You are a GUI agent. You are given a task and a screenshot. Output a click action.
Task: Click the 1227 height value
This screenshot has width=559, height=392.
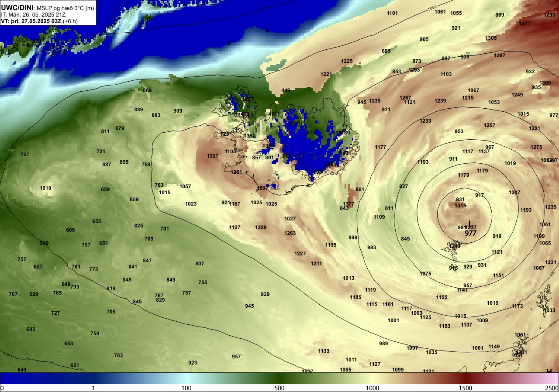pyautogui.click(x=300, y=254)
